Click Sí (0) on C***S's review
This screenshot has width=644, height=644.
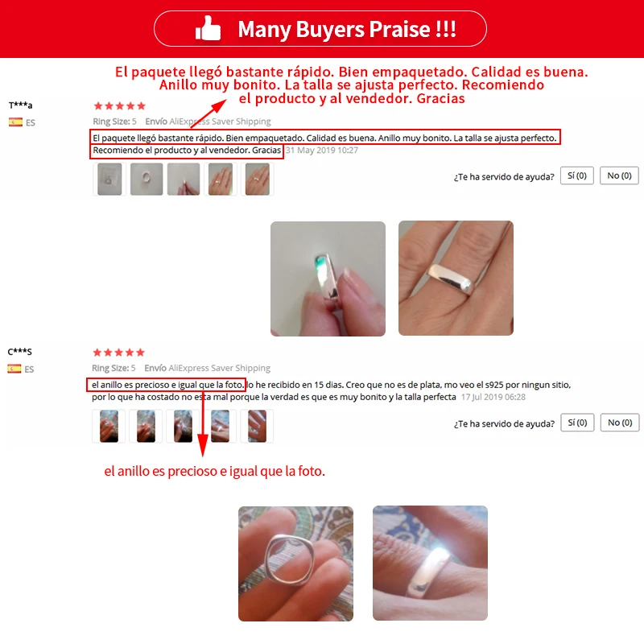point(577,423)
